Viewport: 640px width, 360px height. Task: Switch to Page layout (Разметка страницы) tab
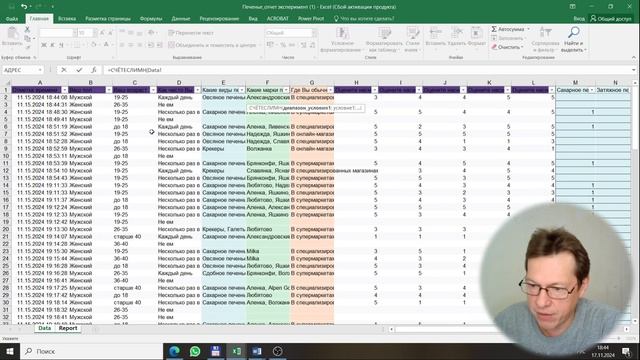(x=108, y=19)
